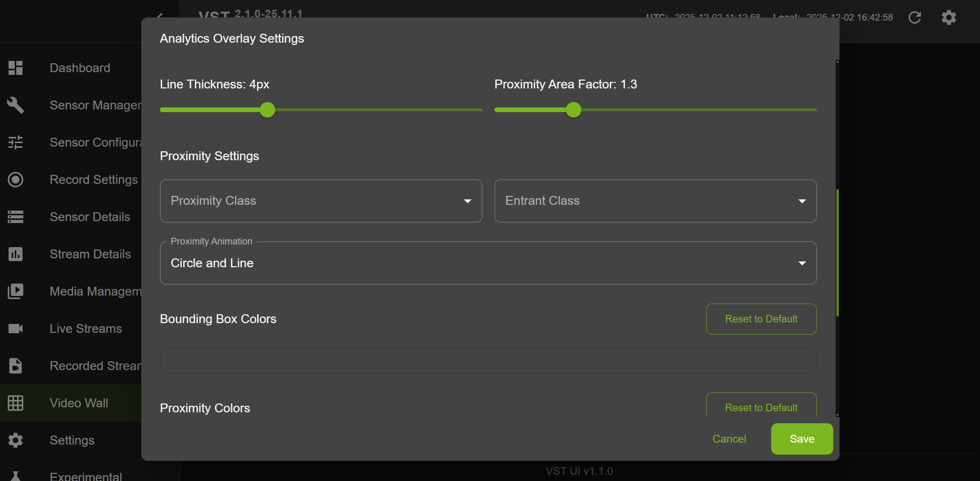Click the Line Thickness slider handle
Viewport: 980px width, 481px height.
point(267,110)
